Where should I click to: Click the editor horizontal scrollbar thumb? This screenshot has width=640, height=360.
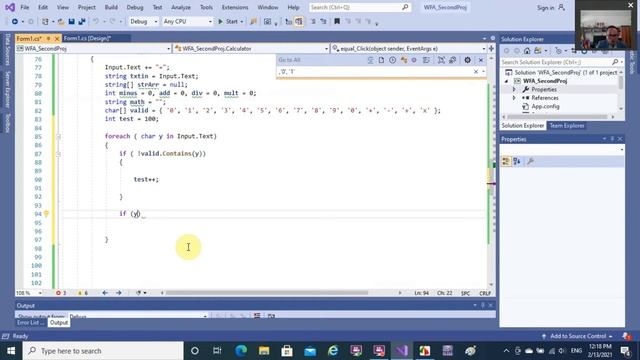coord(267,293)
